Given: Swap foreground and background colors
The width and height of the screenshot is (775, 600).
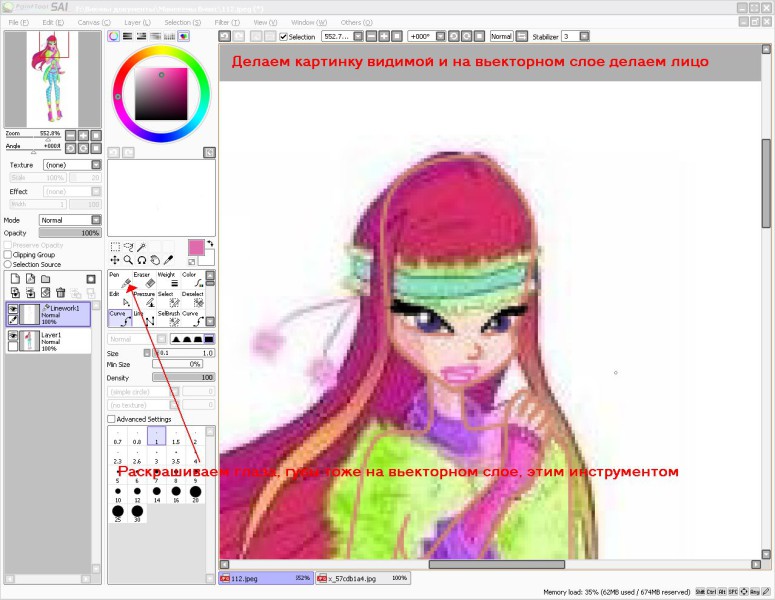Looking at the screenshot, I should (x=210, y=243).
